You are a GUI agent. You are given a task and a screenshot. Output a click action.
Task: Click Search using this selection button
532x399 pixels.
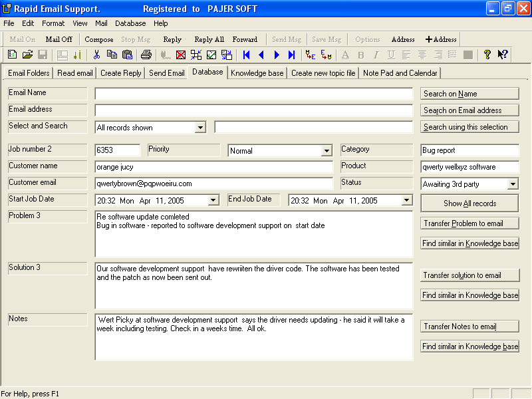coord(469,127)
